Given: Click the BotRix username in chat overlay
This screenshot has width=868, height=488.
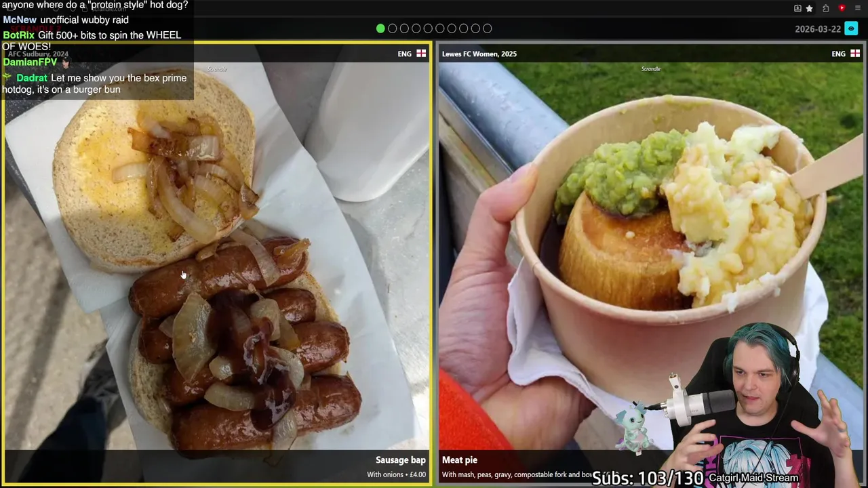Looking at the screenshot, I should pos(18,35).
